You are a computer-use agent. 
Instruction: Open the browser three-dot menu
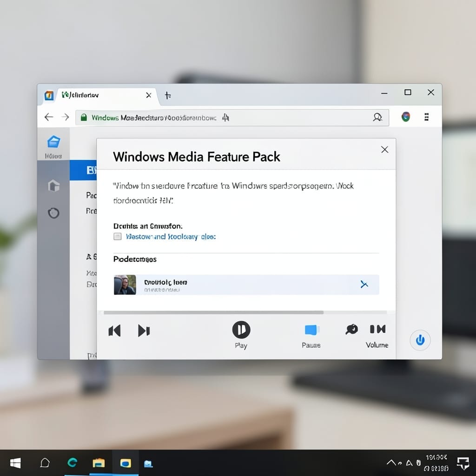(x=427, y=117)
